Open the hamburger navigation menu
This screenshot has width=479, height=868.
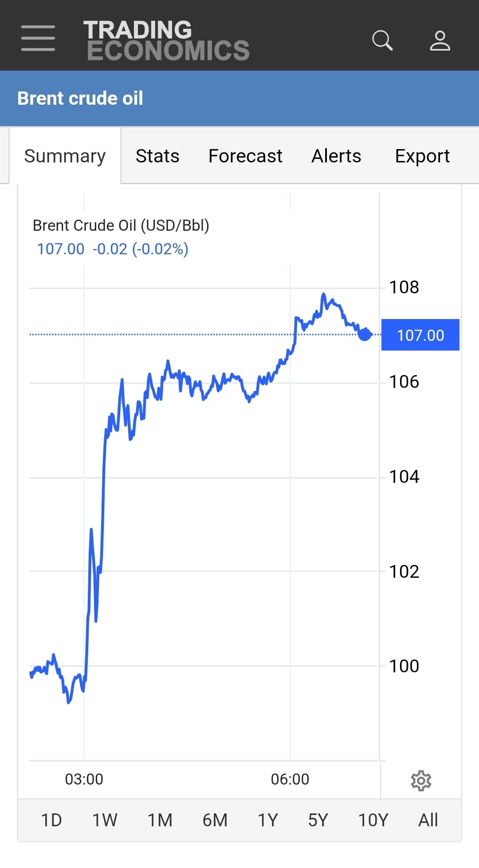38,38
